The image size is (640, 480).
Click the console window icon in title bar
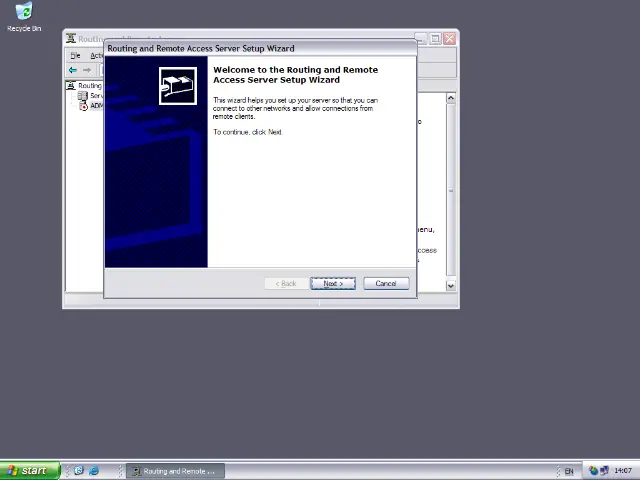pos(72,39)
